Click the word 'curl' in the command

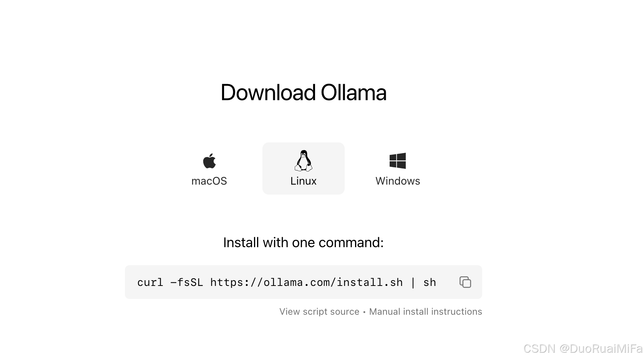click(150, 282)
